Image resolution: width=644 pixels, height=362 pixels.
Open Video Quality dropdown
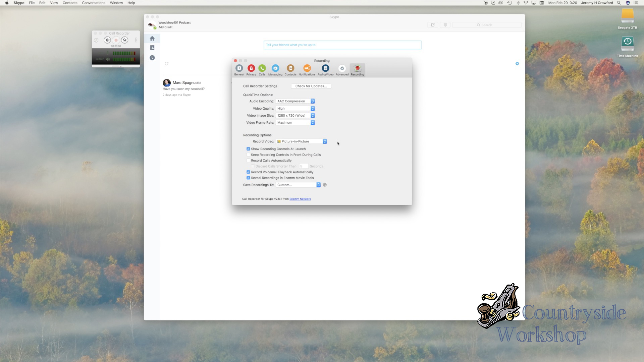tap(295, 109)
